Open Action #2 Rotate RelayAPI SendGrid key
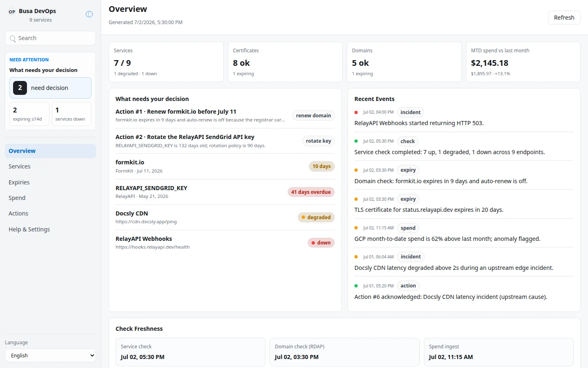Screen dimensions: 588x368 225,141
